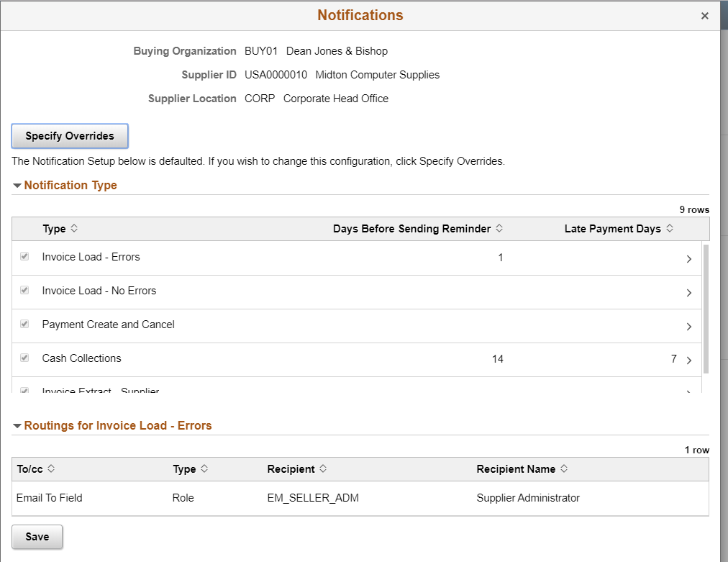Toggle Payment Create and Cancel checkbox
The height and width of the screenshot is (562, 728).
point(24,325)
